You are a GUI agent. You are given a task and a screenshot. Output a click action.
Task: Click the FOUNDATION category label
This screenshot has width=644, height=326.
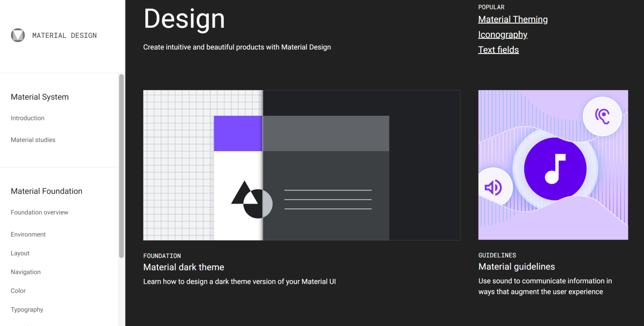tap(162, 256)
